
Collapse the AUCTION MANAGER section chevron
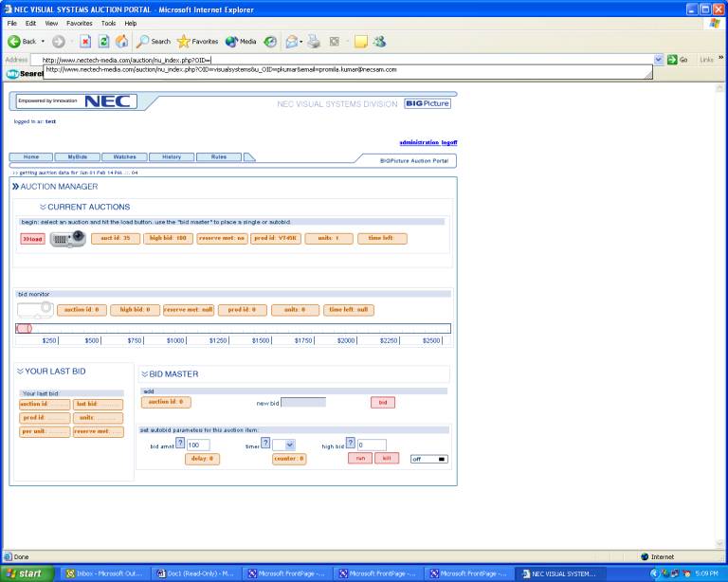click(x=15, y=187)
